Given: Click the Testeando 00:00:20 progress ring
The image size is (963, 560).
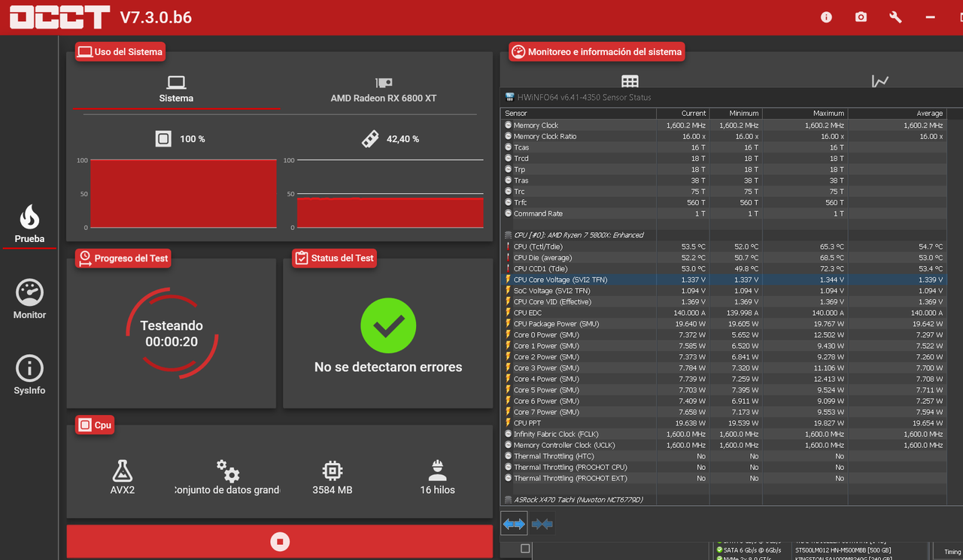Looking at the screenshot, I should [x=172, y=334].
